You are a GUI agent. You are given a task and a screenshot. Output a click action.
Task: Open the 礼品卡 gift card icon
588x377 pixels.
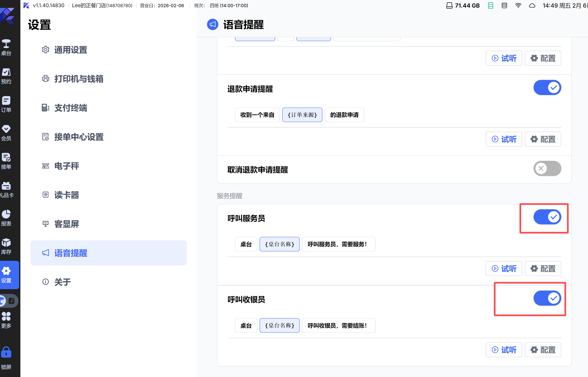coord(6,190)
